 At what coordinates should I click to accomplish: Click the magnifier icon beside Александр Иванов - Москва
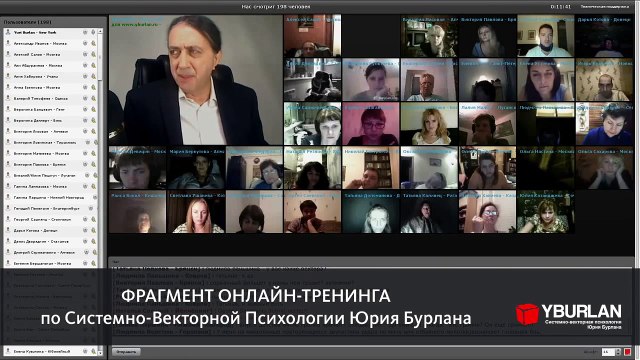(93, 43)
